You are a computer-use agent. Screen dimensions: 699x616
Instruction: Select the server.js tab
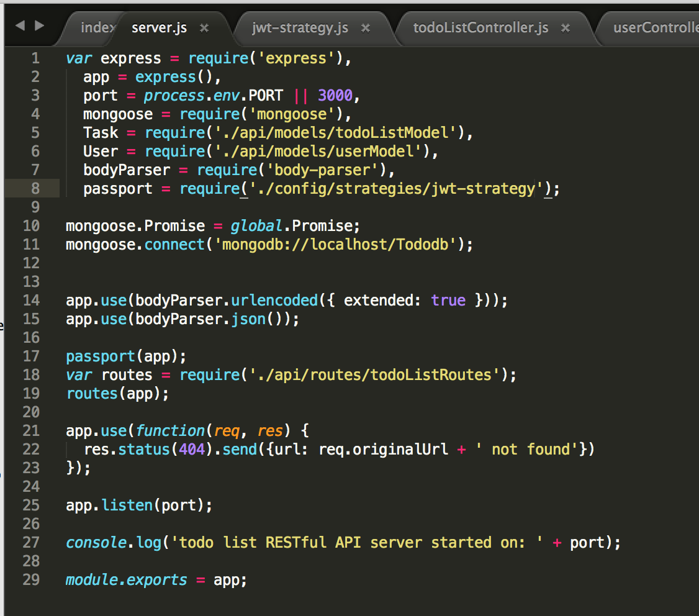click(x=159, y=27)
